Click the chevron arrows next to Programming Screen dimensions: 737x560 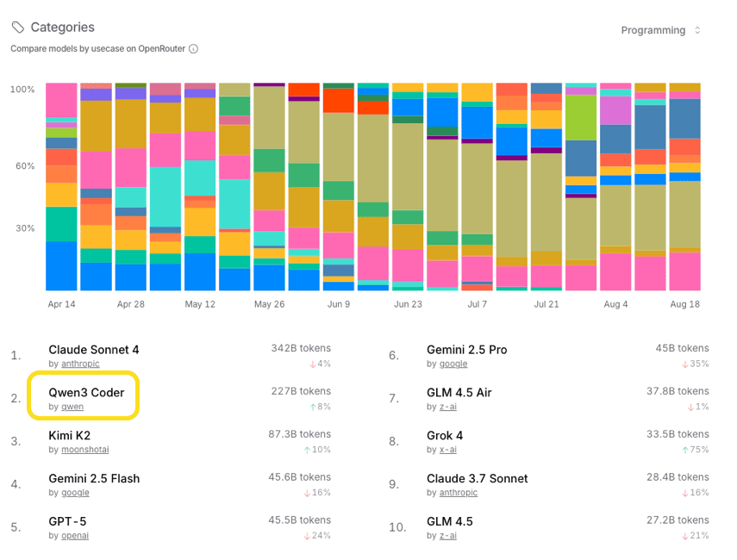point(697,30)
